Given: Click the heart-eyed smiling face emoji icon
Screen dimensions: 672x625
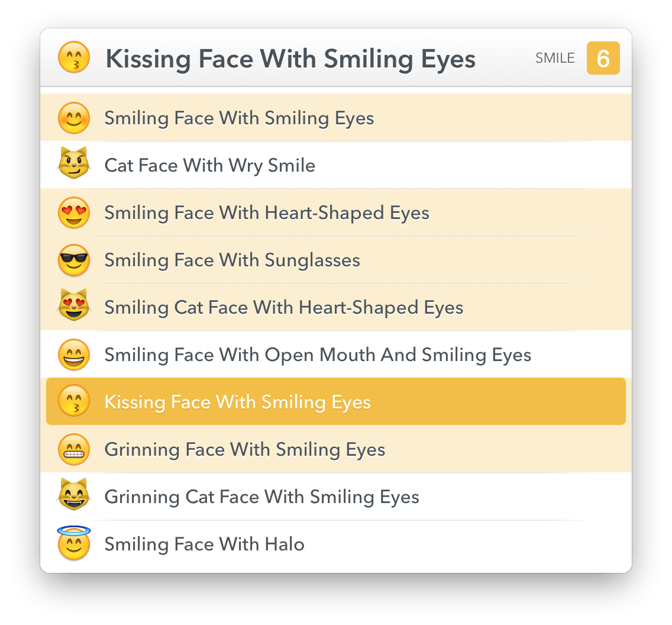Looking at the screenshot, I should pos(74,212).
